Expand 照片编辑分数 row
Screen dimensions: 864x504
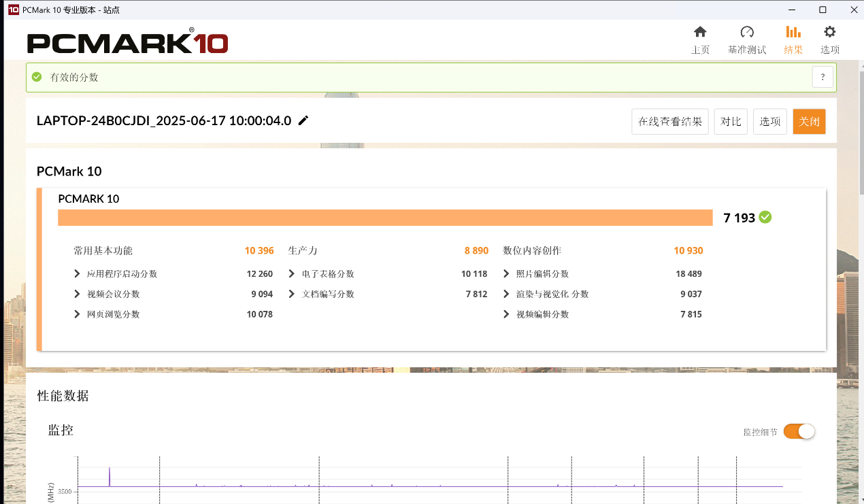pos(506,273)
